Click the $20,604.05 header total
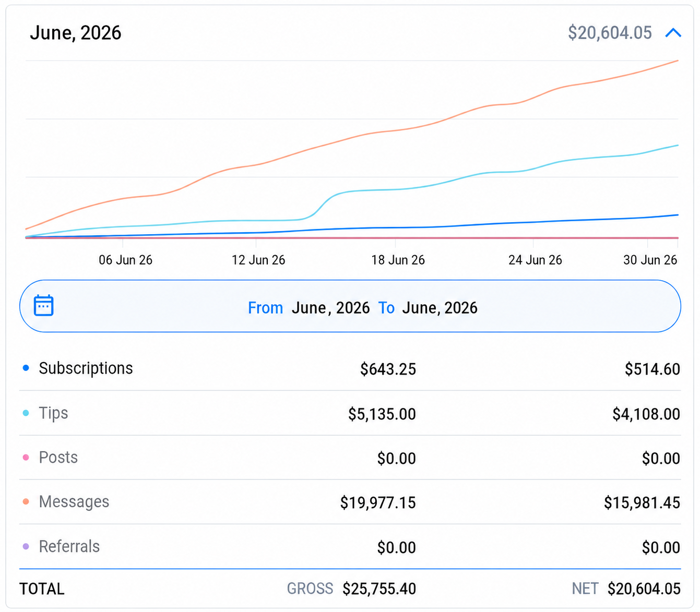The width and height of the screenshot is (700, 612). tap(610, 33)
